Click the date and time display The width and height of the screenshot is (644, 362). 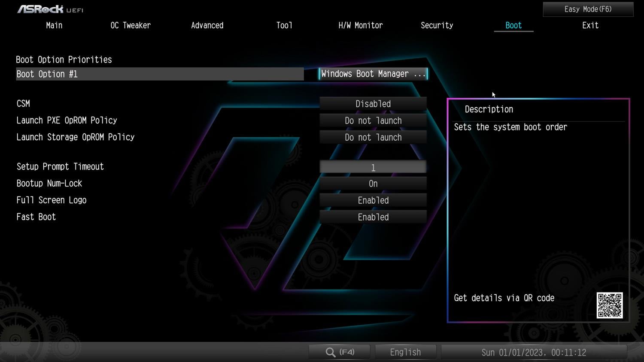pos(534,352)
